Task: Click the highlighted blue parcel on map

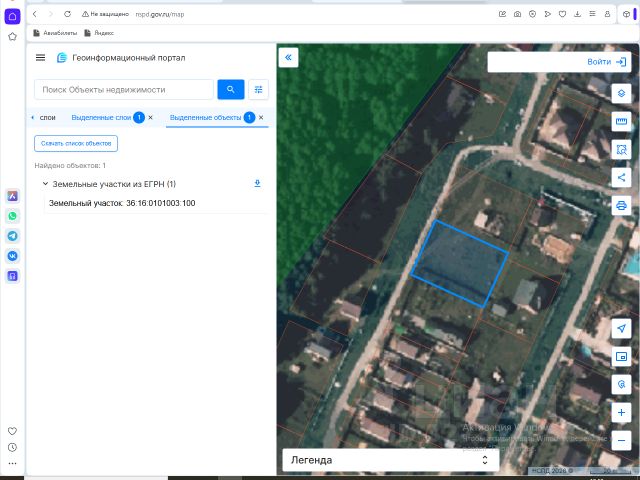Action: coord(460,264)
